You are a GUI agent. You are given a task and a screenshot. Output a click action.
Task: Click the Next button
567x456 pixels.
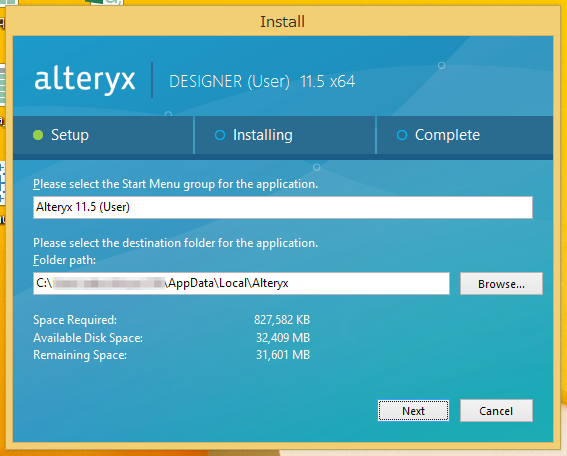tap(413, 410)
